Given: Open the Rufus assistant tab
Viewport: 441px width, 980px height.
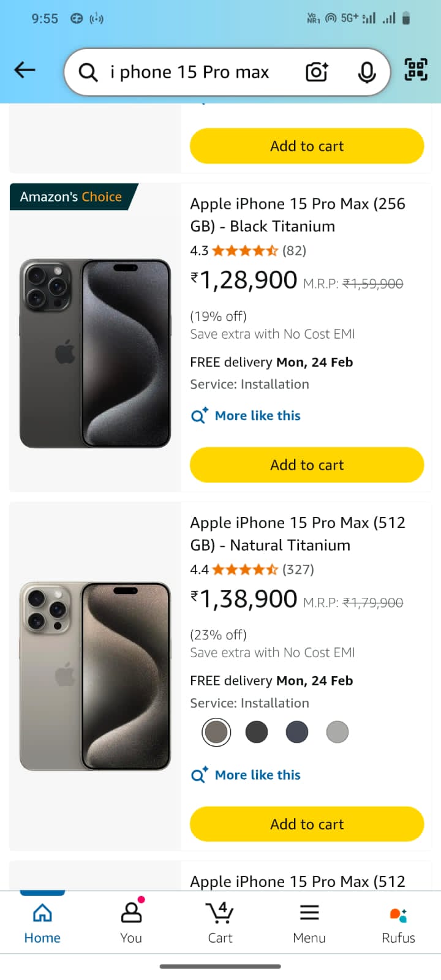Looking at the screenshot, I should [398, 922].
